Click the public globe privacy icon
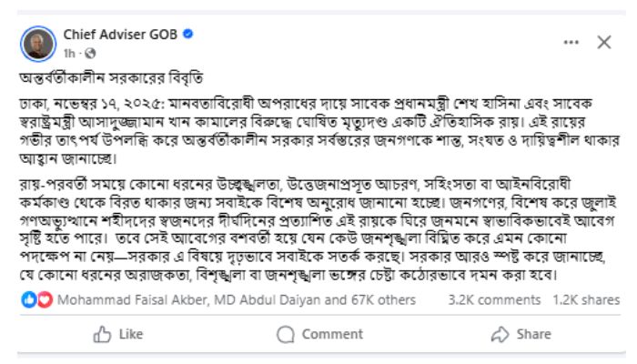Viewport: 637px width, 364px height. pos(91,53)
